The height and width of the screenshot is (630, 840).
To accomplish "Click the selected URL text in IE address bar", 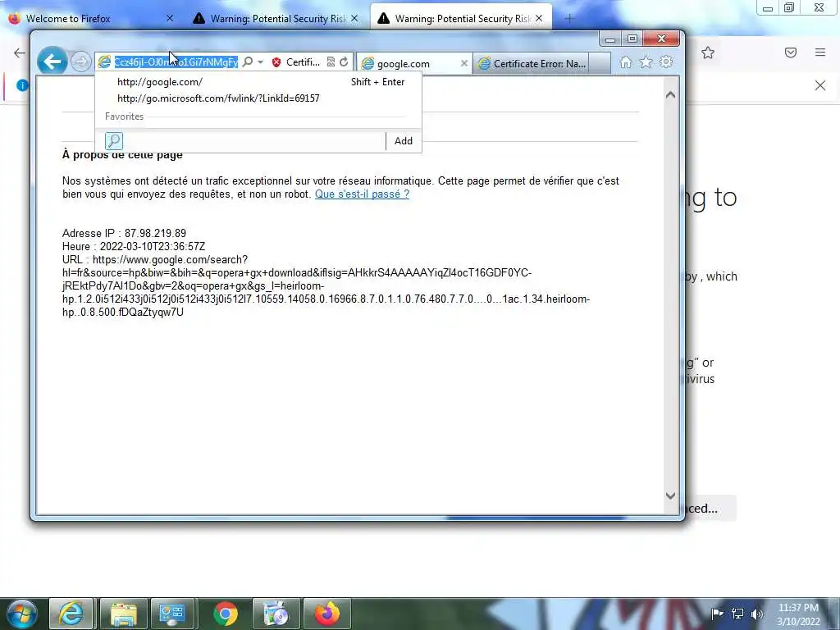I will [176, 62].
